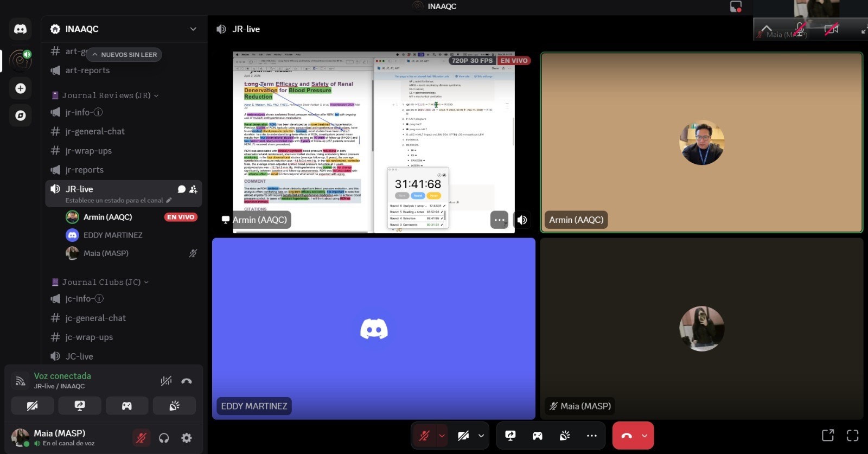Adjust volume on Armin's stream speaker icon
Viewport: 868px width, 454px height.
click(x=522, y=220)
